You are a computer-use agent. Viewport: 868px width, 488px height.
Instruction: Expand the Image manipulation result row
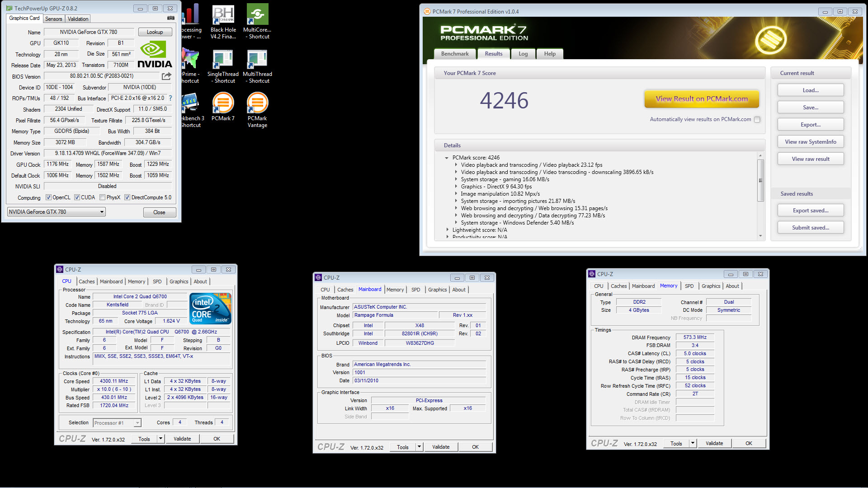[x=456, y=194]
